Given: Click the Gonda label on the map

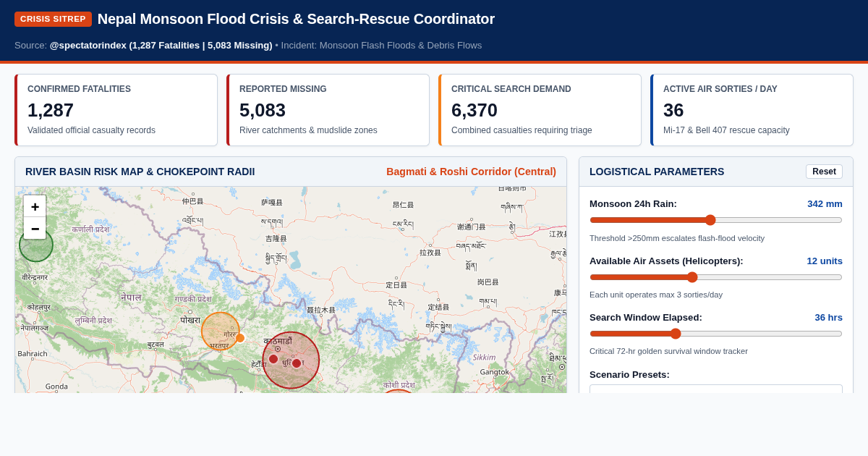Looking at the screenshot, I should click(56, 387).
